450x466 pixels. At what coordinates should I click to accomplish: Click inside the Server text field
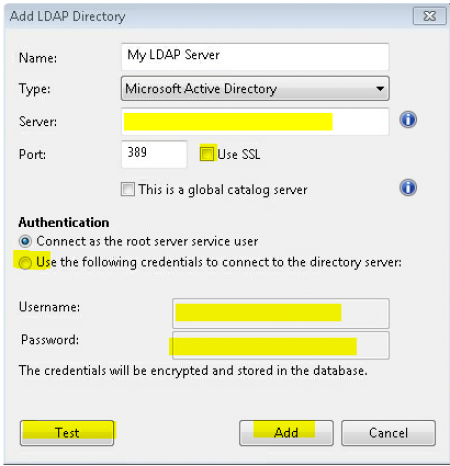click(255, 122)
